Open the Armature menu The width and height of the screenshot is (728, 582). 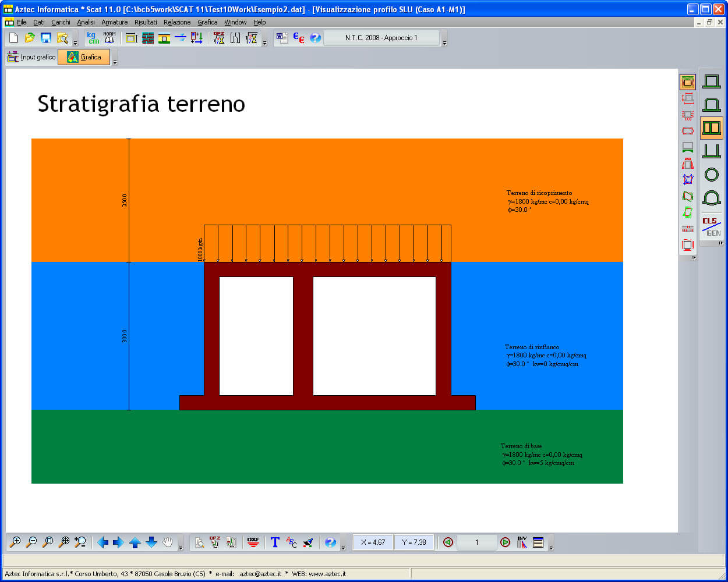coord(114,22)
